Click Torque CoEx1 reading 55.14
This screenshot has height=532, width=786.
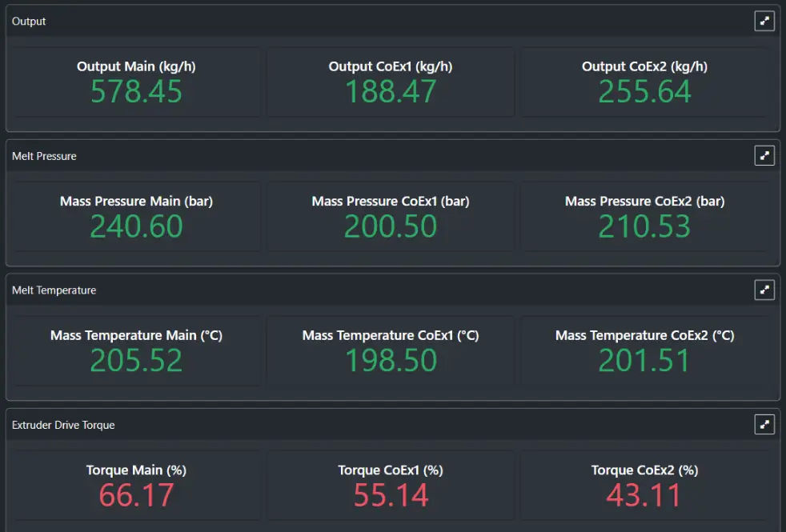391,495
